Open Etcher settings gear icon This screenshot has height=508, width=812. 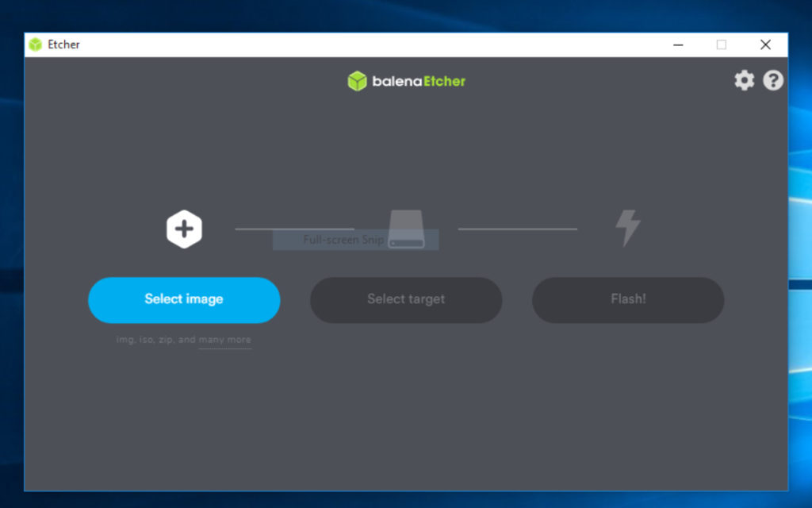pyautogui.click(x=744, y=80)
